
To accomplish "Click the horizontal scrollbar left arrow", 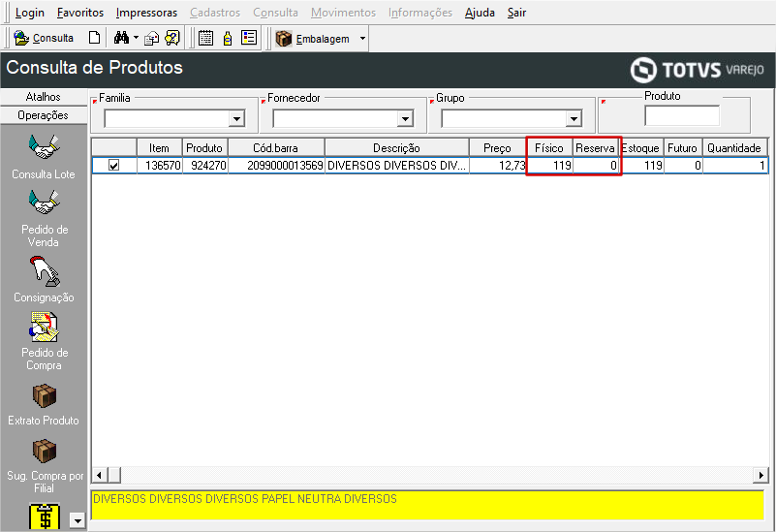I will pyautogui.click(x=100, y=475).
